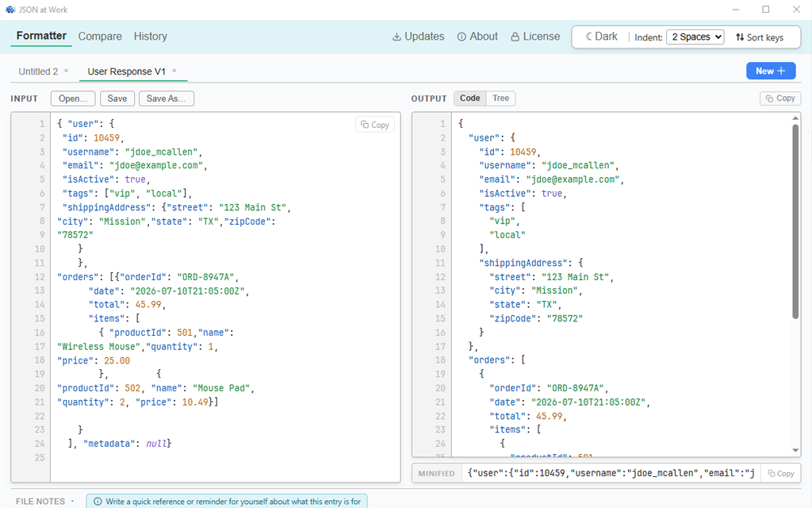812x508 pixels.
Task: Click output line "date": "2026-07-10T21:05:00Z"
Action: [569, 402]
